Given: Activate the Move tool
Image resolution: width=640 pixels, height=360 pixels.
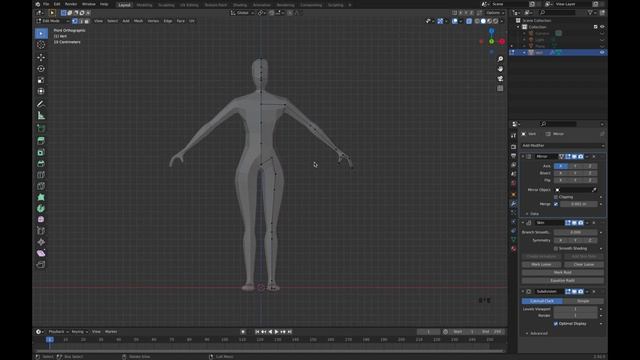Looking at the screenshot, I should 41,58.
